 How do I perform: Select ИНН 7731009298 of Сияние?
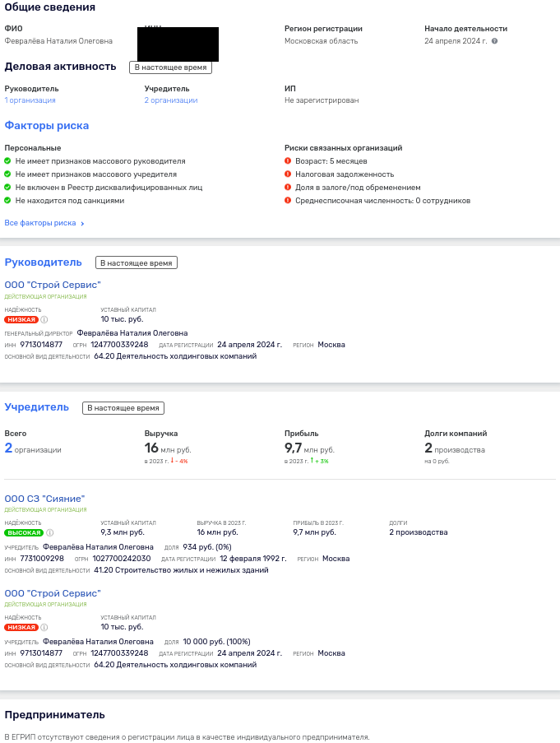(x=42, y=559)
